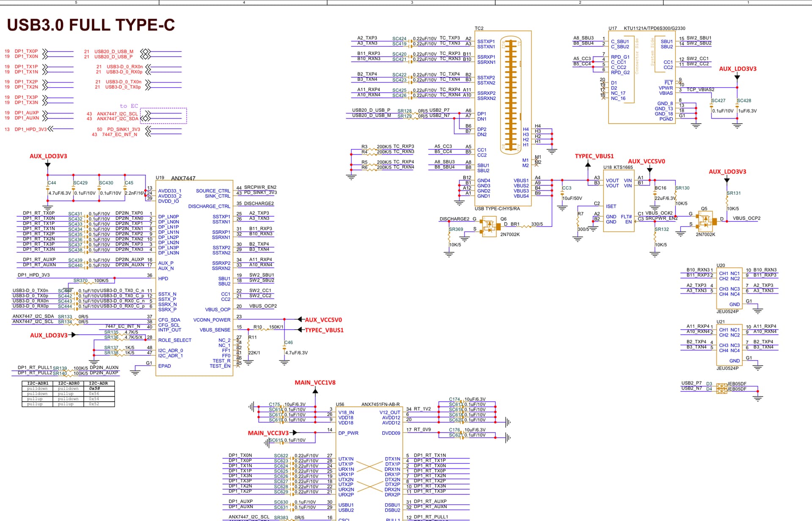
Task: Select the VPWR pin name on U17
Action: (666, 88)
